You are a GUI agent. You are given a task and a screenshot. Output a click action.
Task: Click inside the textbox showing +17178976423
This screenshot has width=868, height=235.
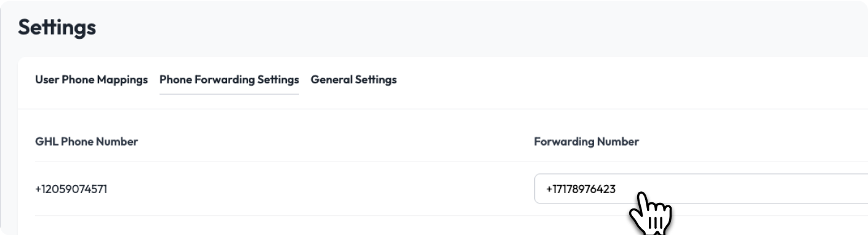701,189
